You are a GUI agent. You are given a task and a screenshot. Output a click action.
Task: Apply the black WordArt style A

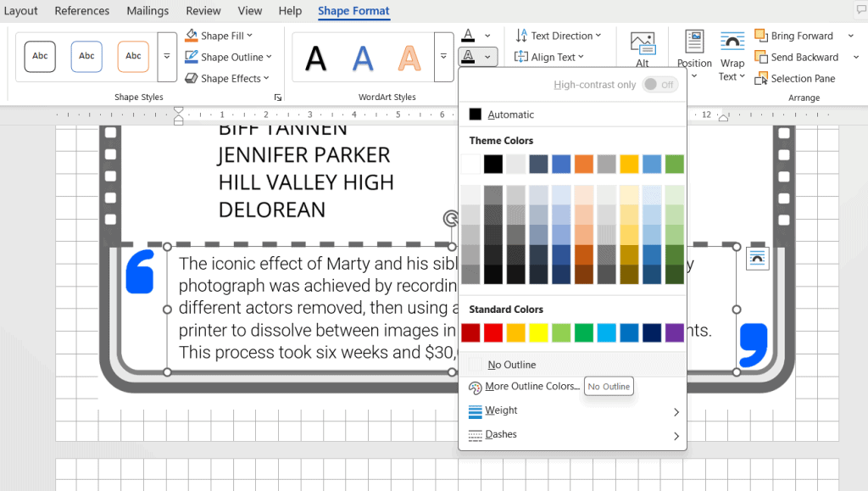coord(315,58)
